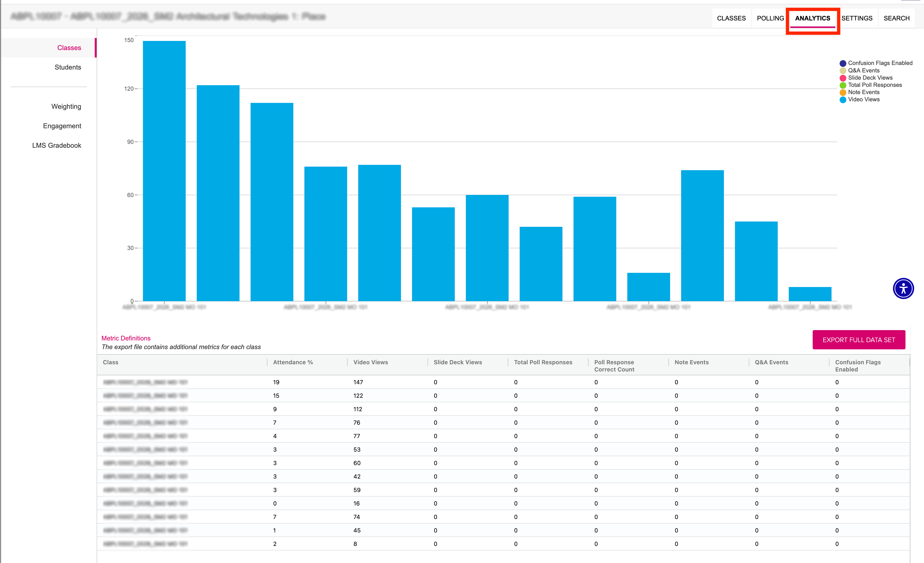924x563 pixels.
Task: Click the Video Views cell showing 53
Action: [357, 450]
